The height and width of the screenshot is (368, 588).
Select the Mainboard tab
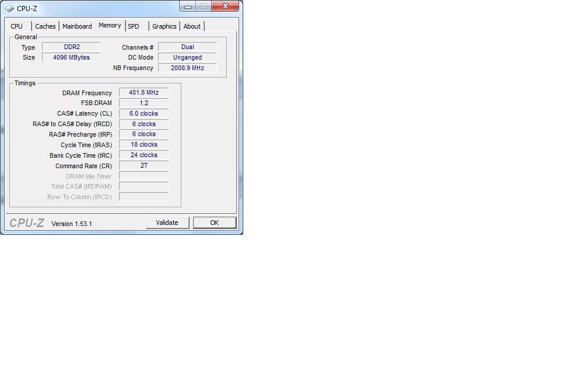click(77, 26)
